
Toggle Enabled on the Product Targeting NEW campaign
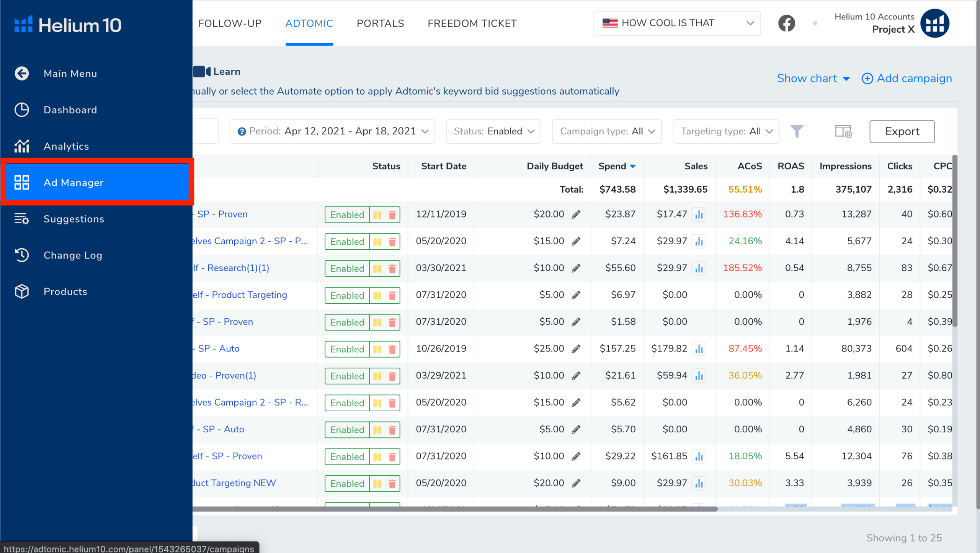346,483
